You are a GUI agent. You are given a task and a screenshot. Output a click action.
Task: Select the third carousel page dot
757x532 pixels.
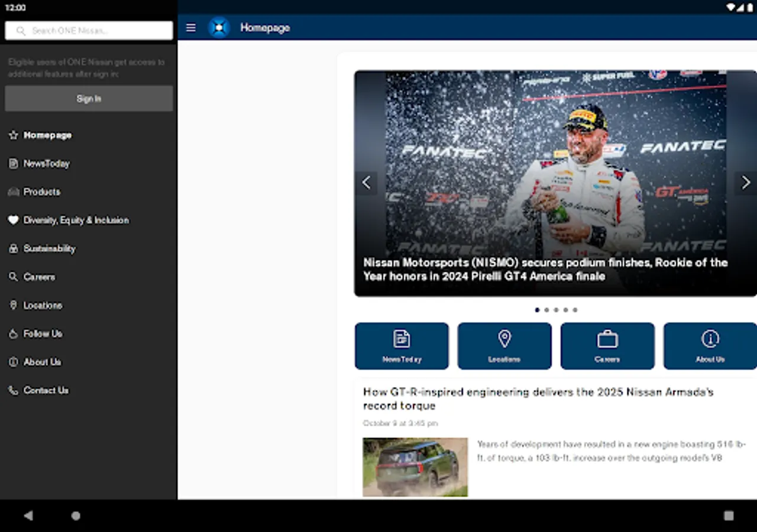coord(556,310)
